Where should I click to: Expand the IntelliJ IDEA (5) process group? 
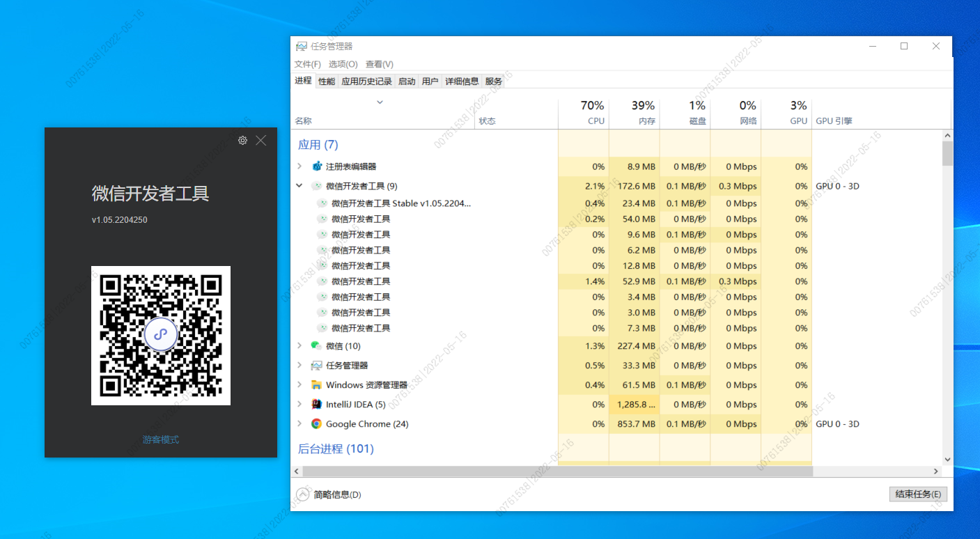tap(300, 405)
